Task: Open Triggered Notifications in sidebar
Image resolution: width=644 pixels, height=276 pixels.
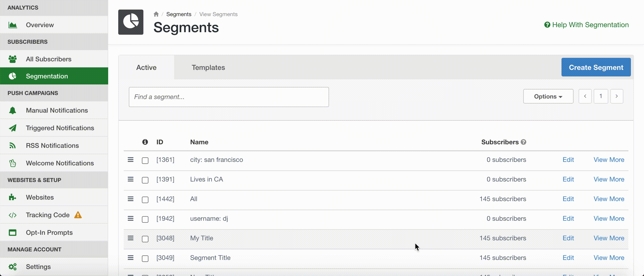Action: pyautogui.click(x=60, y=128)
